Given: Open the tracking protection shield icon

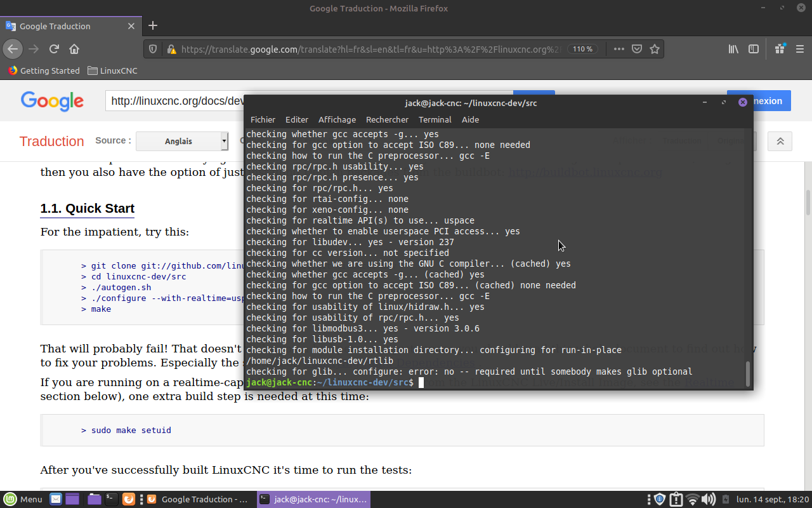Looking at the screenshot, I should coord(153,49).
